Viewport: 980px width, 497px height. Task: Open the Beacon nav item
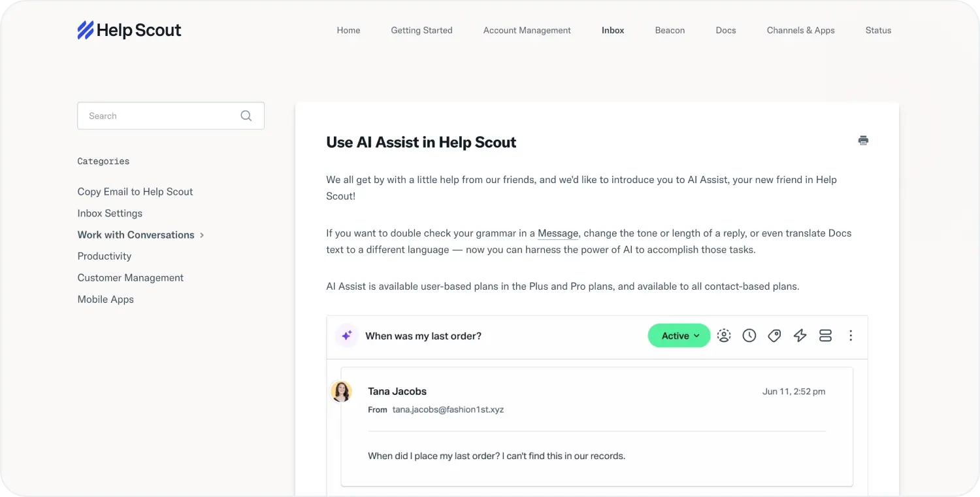click(x=670, y=30)
